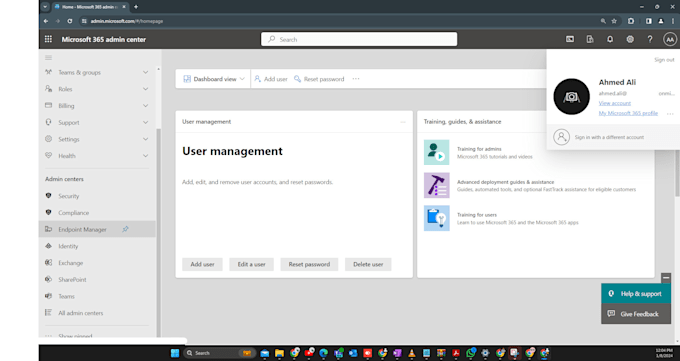Open browser extensions icon
Screen dimensions: 680x361
pos(631,21)
